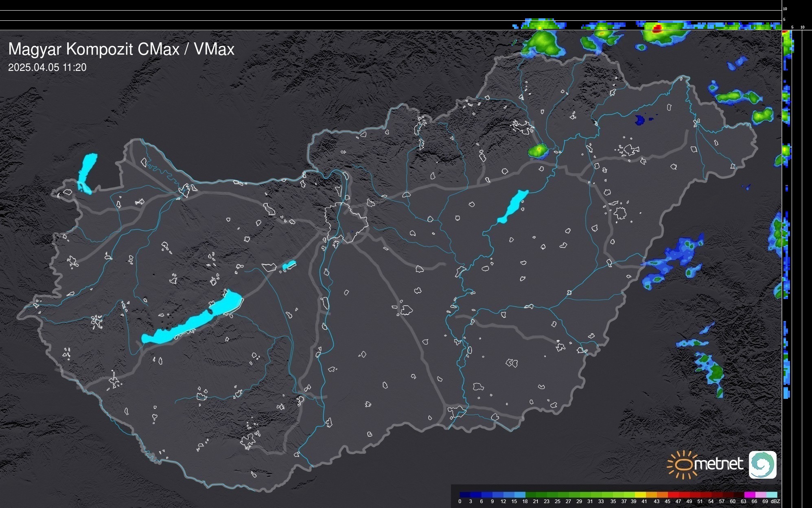Viewport: 812px width, 508px height.
Task: Click the 2025.04.05 11:20 timestamp
Action: (x=47, y=68)
